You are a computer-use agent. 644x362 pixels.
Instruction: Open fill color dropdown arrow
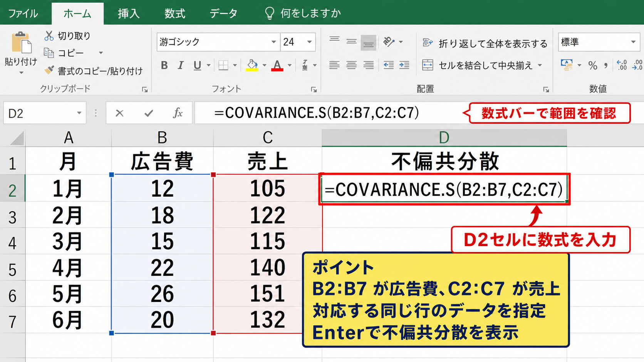[x=264, y=65]
